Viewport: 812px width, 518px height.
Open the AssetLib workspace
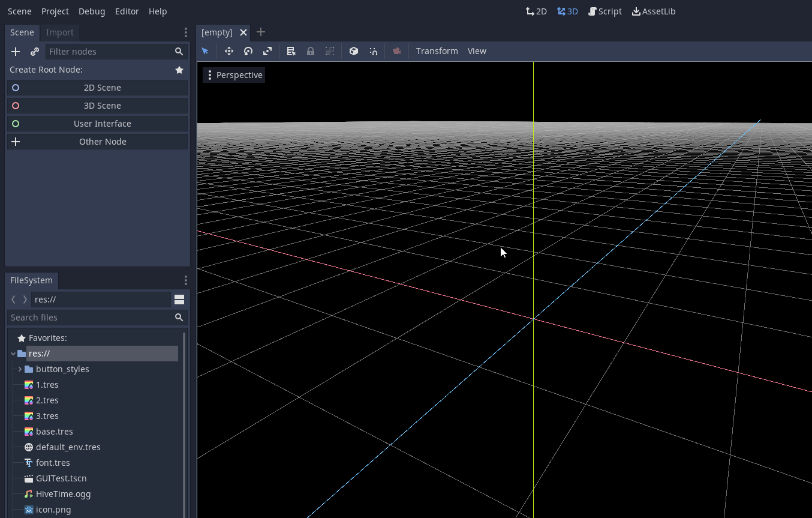click(654, 11)
